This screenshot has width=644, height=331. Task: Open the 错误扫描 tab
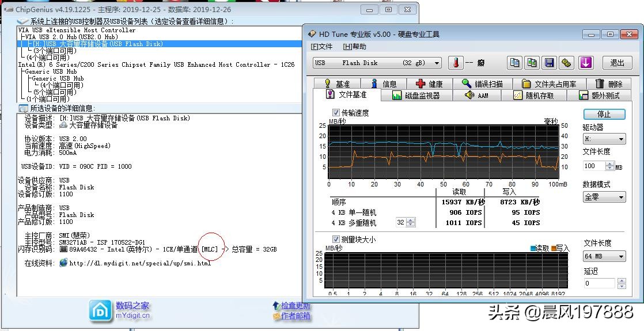click(x=482, y=84)
